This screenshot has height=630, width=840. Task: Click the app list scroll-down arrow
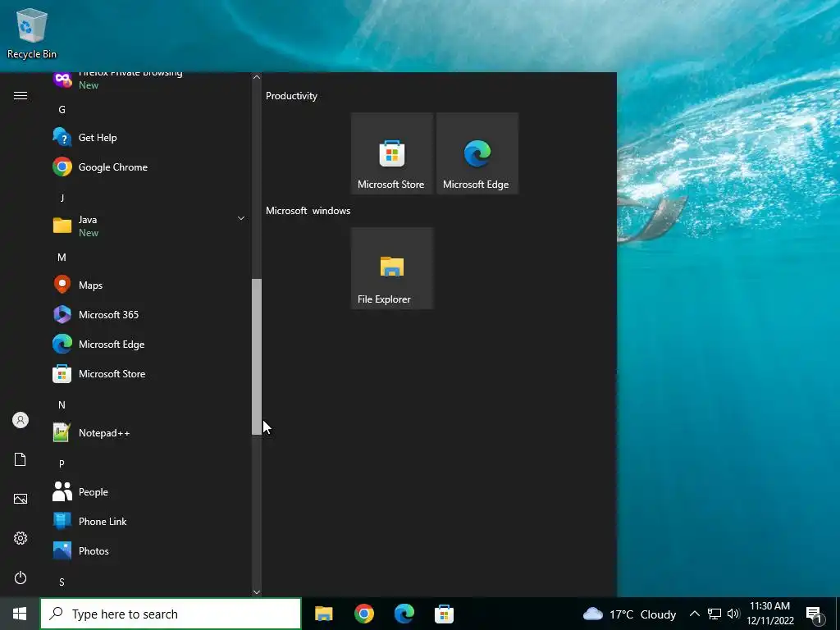coord(257,592)
